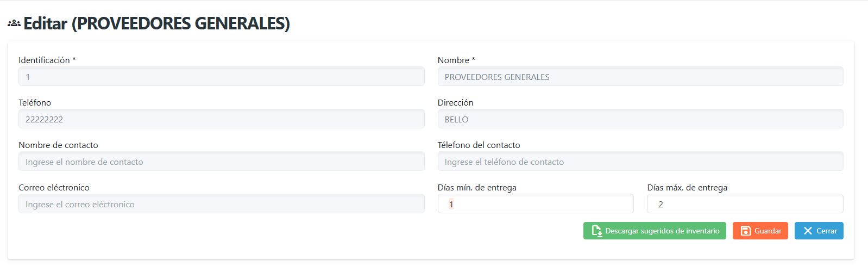
Task: Select the Días máx. de entrega input
Action: coord(745,204)
